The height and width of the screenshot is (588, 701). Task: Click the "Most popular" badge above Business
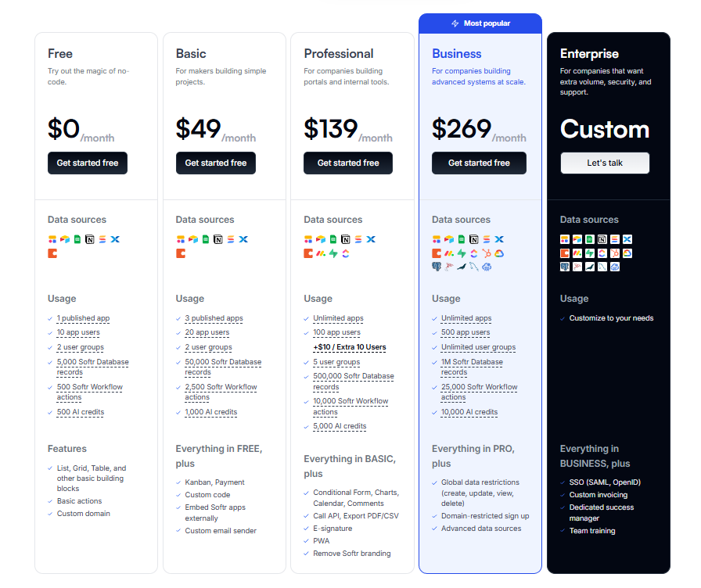tap(480, 23)
